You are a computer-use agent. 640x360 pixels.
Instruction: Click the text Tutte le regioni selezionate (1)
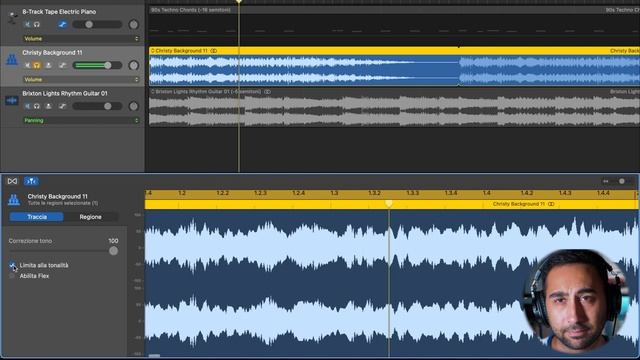click(x=63, y=203)
